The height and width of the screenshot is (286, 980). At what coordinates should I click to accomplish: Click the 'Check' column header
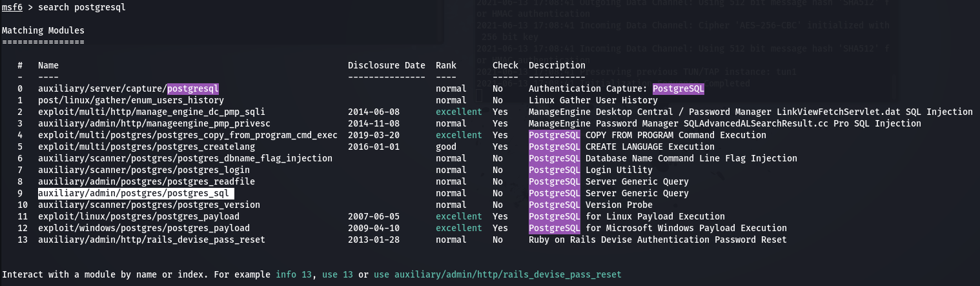pos(505,65)
